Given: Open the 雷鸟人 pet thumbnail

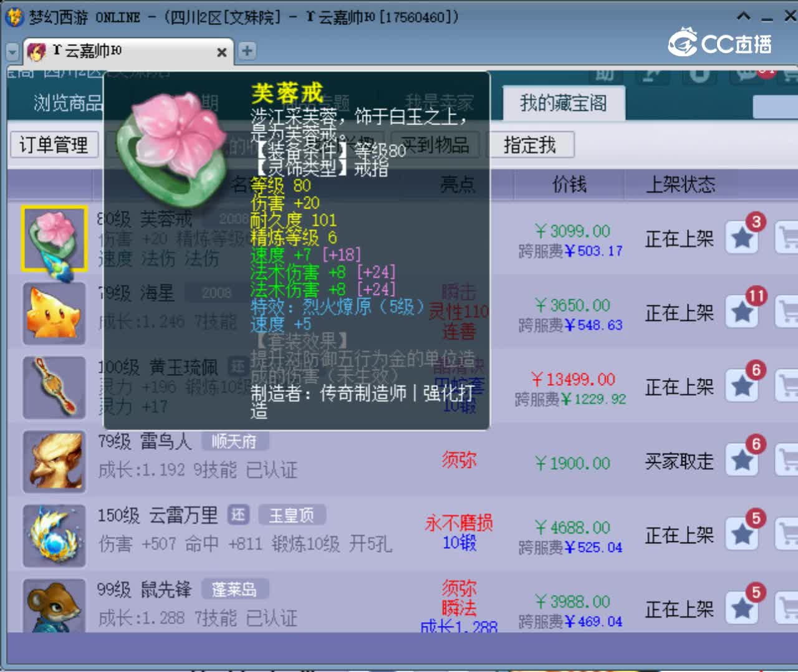Looking at the screenshot, I should click(x=54, y=462).
